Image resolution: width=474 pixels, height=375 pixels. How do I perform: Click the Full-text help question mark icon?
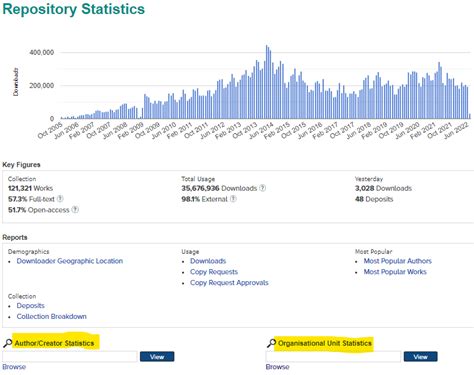coord(60,199)
